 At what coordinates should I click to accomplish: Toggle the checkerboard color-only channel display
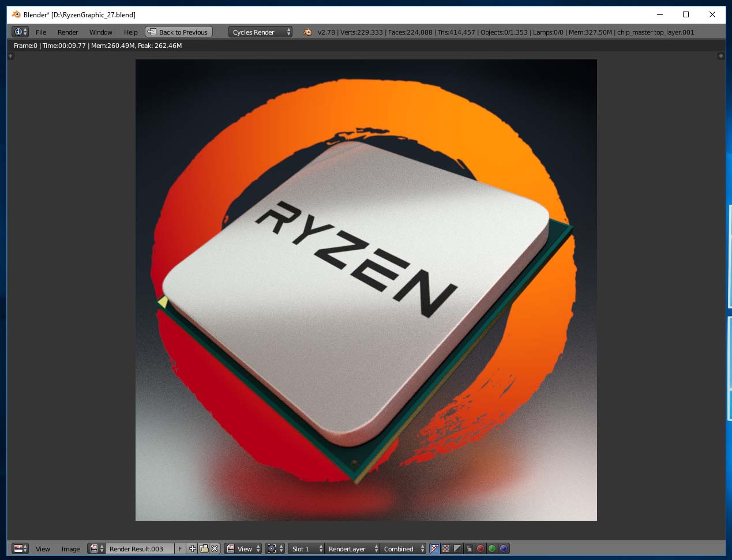pyautogui.click(x=446, y=548)
